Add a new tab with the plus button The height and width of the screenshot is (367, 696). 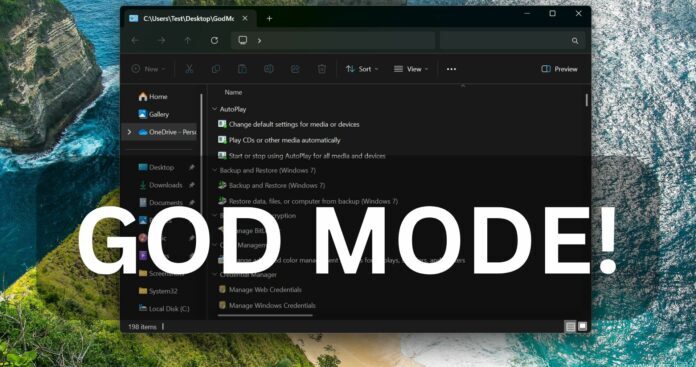click(269, 19)
